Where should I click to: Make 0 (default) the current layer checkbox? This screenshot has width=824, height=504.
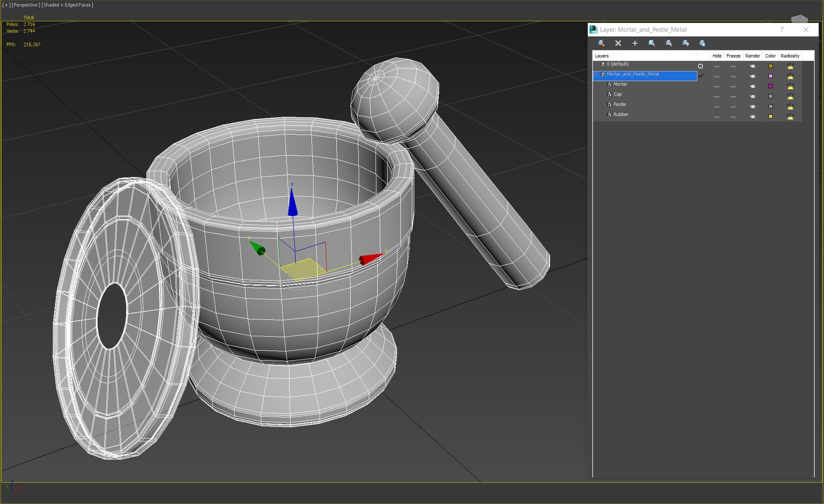(700, 66)
